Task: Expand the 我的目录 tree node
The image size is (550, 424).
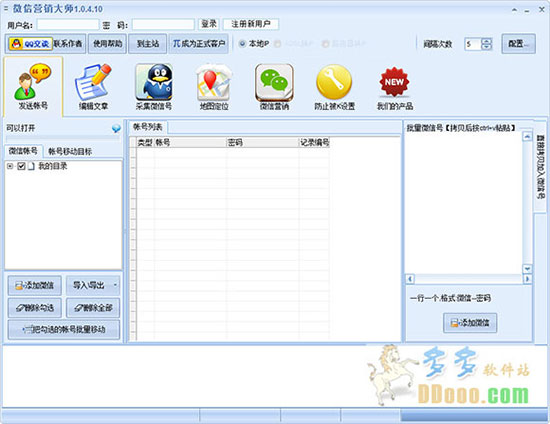Action: (x=10, y=166)
